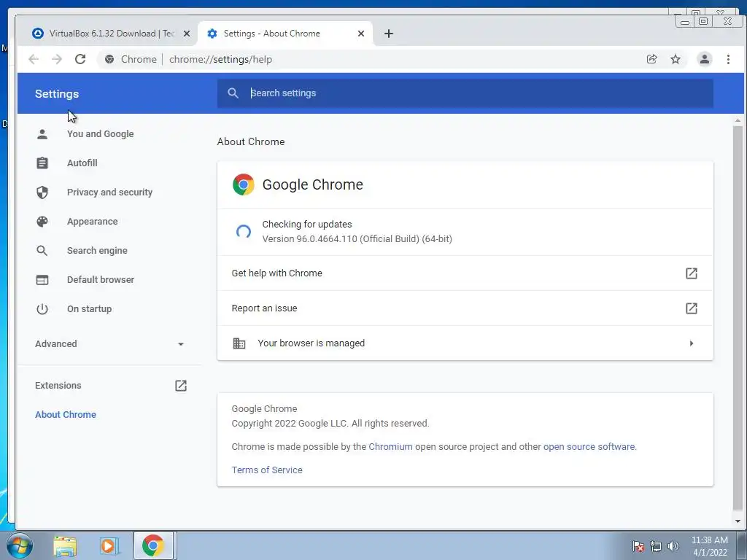Click the taskbar clock showing 11:38 AM
The width and height of the screenshot is (747, 560).
pos(709,545)
